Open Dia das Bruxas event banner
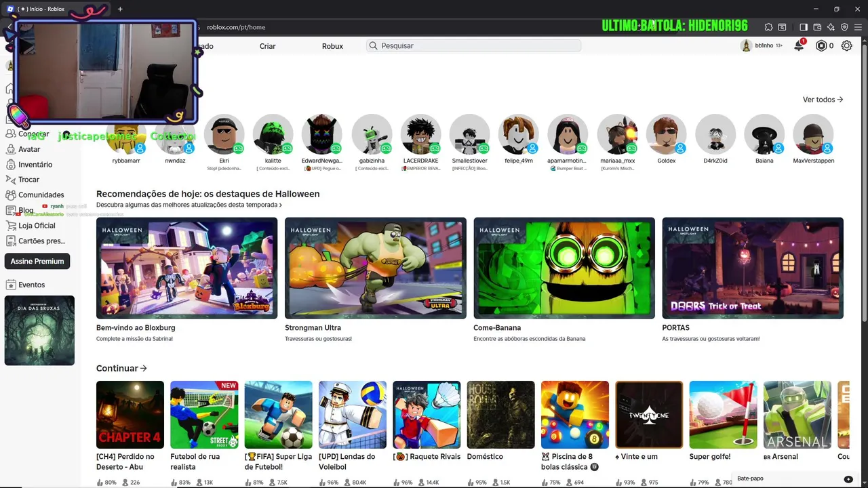The height and width of the screenshot is (488, 868). tap(39, 331)
